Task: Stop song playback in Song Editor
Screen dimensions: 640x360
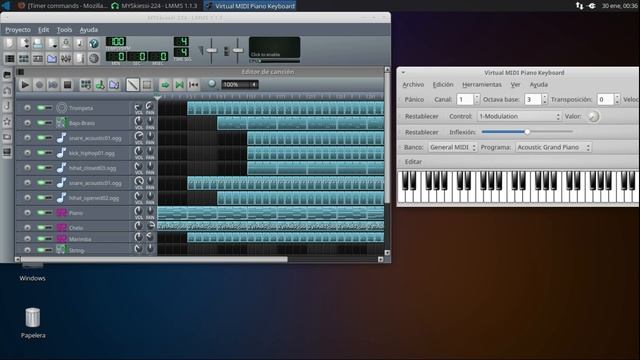Action: point(67,85)
